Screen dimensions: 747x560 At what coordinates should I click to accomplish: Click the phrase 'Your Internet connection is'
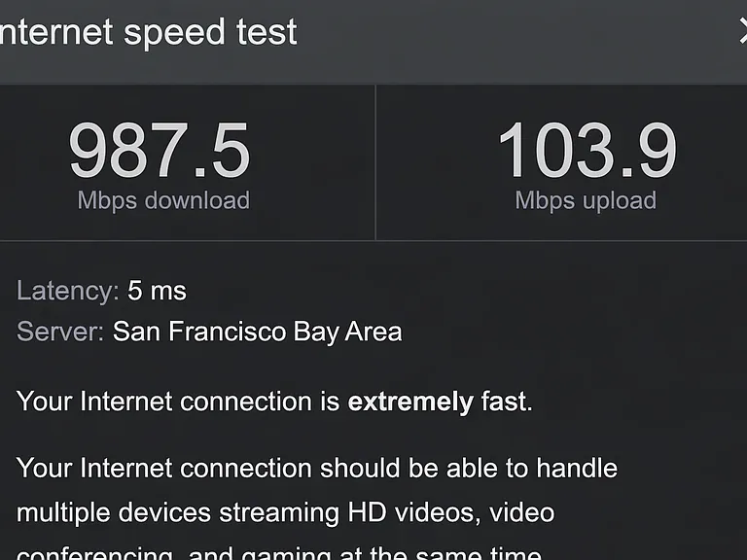pos(178,402)
